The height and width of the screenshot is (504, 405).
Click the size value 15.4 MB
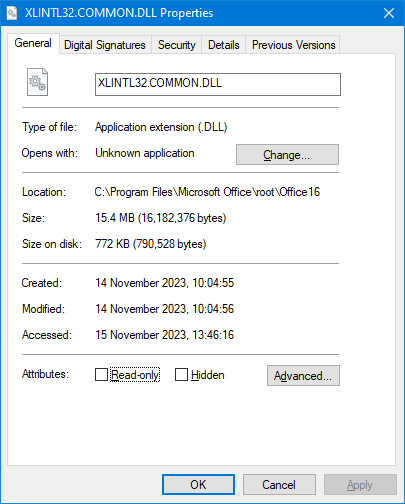(161, 218)
